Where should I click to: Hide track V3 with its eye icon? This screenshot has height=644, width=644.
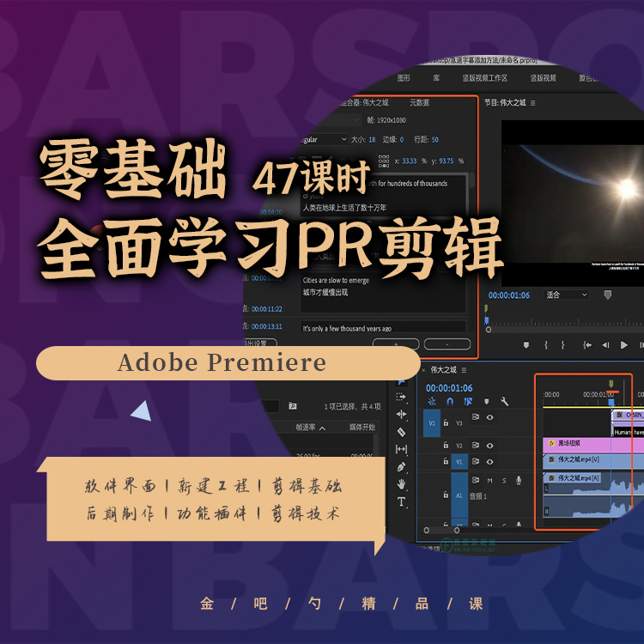coord(489,417)
